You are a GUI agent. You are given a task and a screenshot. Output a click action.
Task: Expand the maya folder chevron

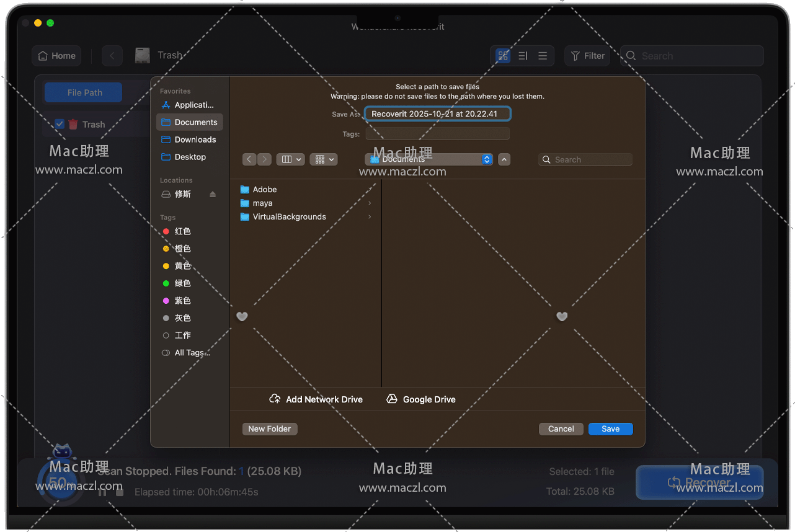pyautogui.click(x=370, y=203)
